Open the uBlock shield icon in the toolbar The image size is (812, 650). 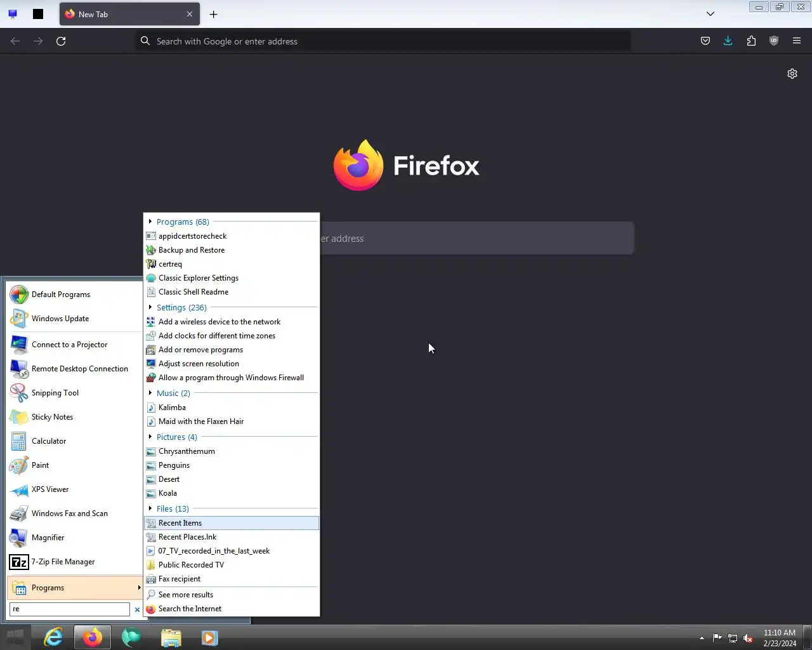click(774, 41)
